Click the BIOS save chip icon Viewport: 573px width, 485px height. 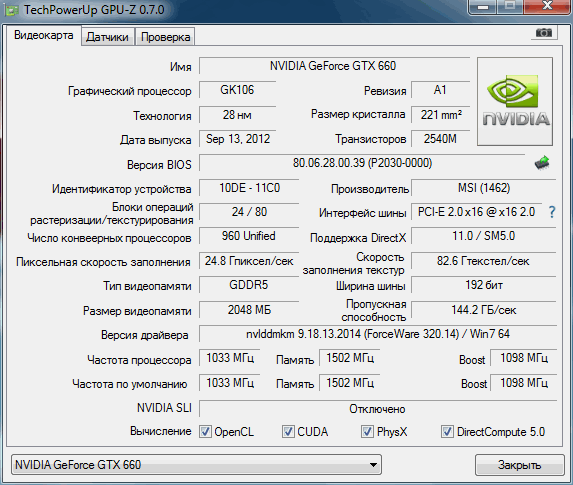[x=542, y=163]
